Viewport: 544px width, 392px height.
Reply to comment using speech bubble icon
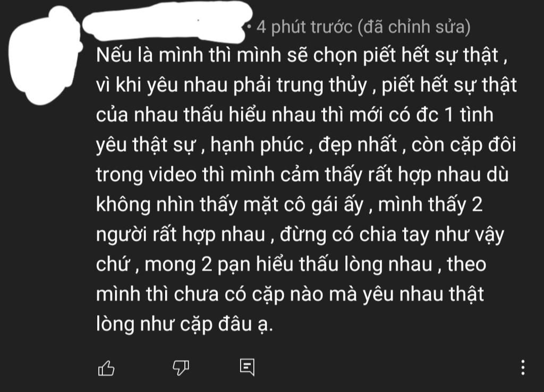point(248,368)
